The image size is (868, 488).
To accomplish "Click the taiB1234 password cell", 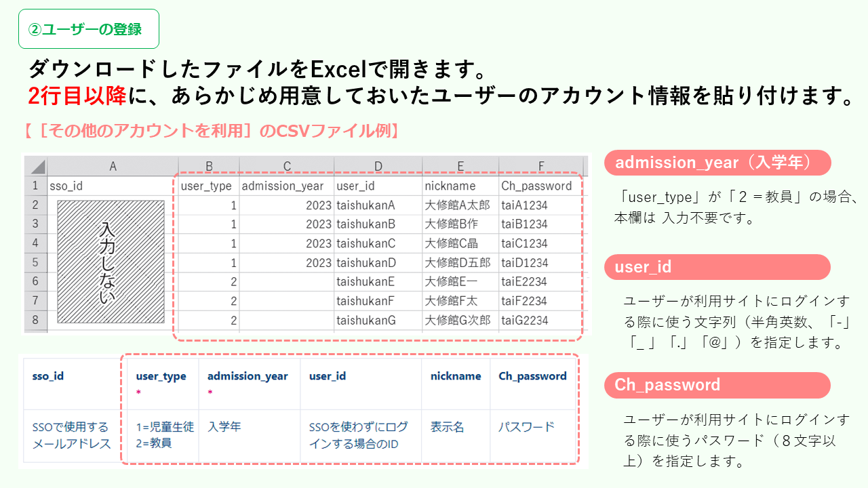I will click(540, 224).
